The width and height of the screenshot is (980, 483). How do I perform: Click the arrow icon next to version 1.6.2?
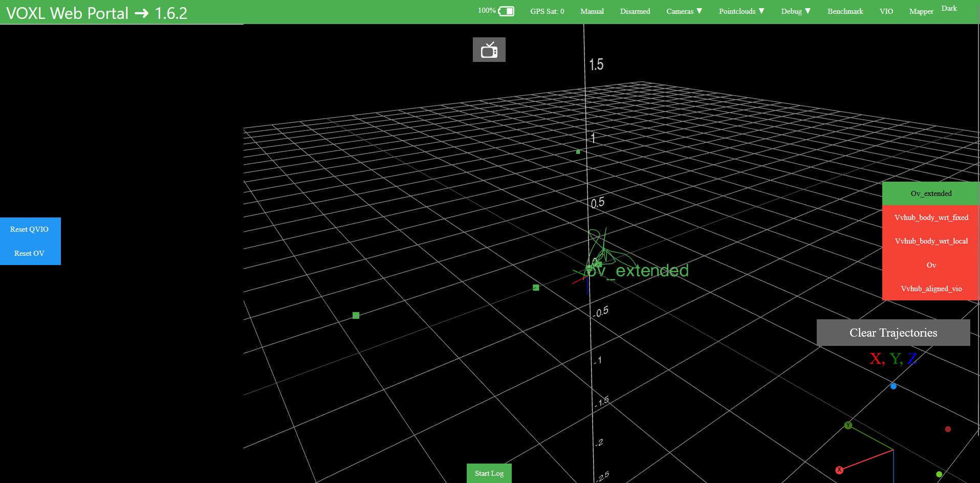141,13
